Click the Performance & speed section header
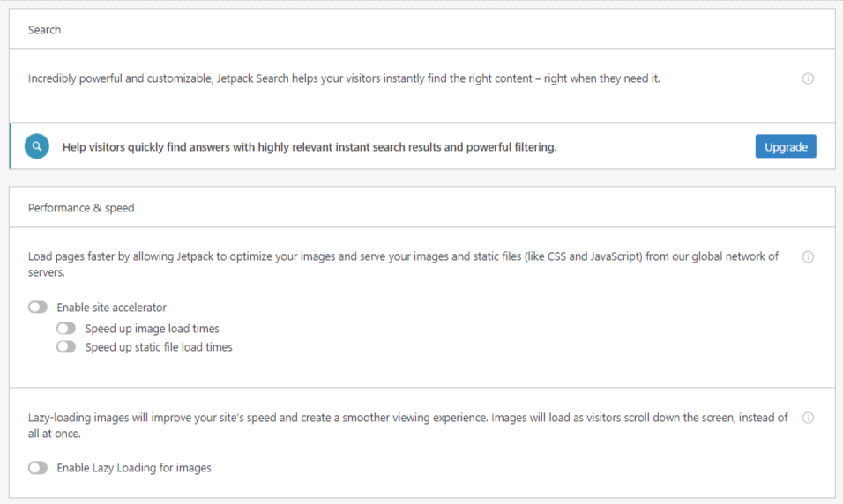This screenshot has height=504, width=843. pos(81,208)
